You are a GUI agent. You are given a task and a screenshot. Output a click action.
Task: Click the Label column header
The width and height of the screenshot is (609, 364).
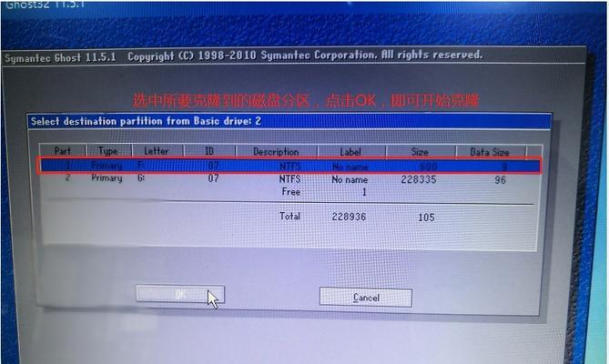[x=350, y=152]
